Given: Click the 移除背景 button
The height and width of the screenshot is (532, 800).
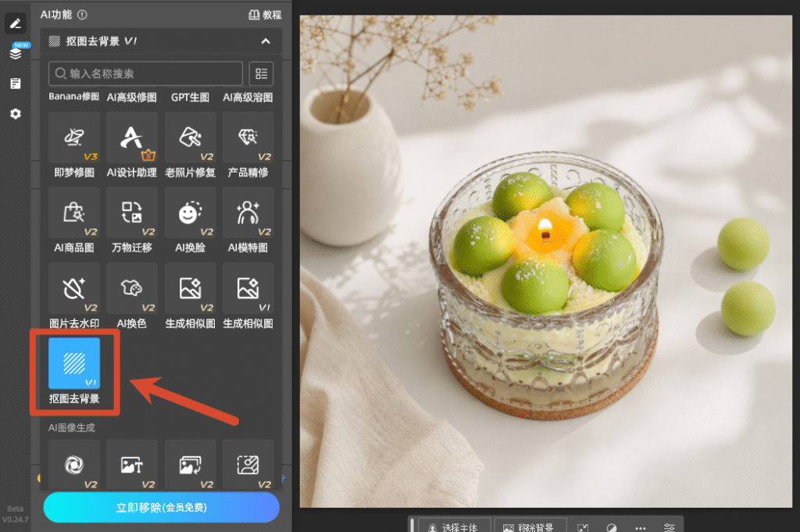Looking at the screenshot, I should pos(530,526).
